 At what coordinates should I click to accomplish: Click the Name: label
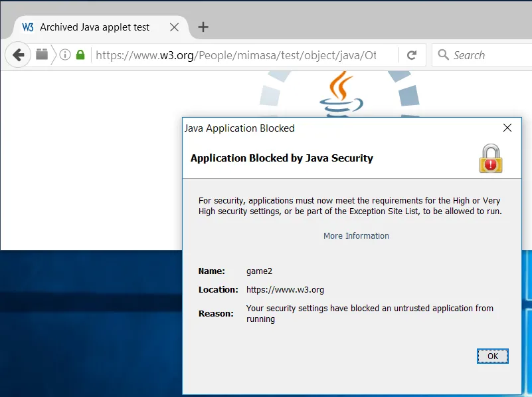(x=211, y=271)
